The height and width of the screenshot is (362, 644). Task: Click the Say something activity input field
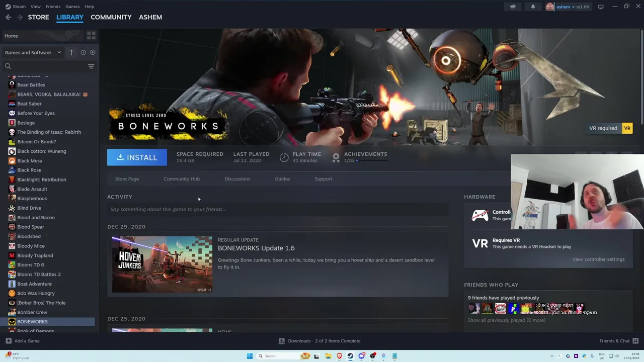(278, 209)
